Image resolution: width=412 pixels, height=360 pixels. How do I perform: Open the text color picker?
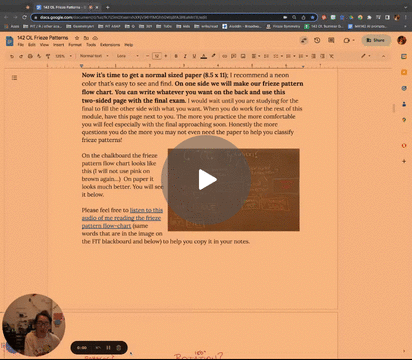click(204, 56)
